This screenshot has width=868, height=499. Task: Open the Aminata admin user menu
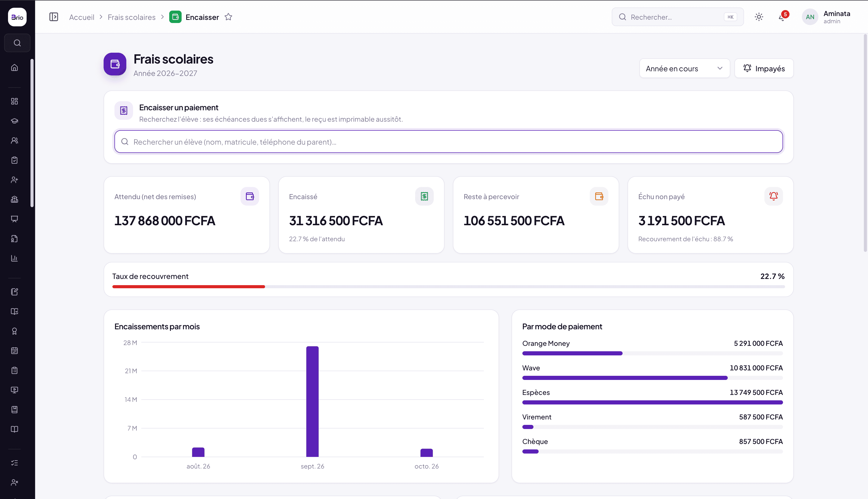click(x=826, y=17)
